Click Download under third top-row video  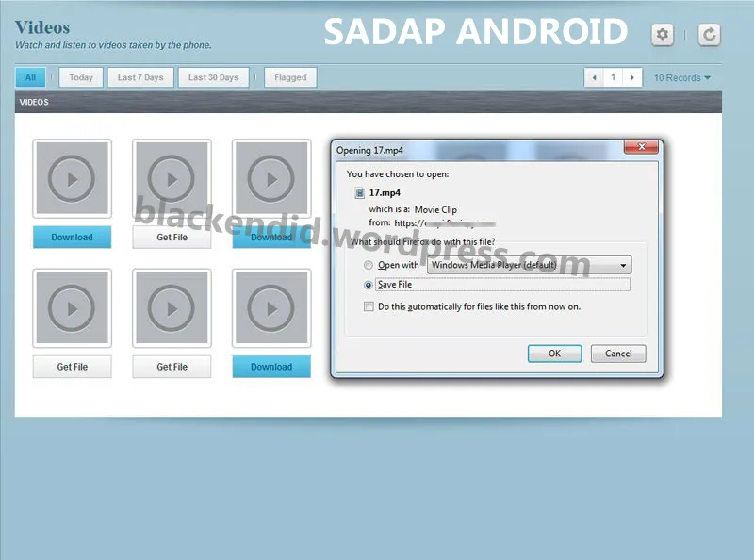[x=271, y=238]
